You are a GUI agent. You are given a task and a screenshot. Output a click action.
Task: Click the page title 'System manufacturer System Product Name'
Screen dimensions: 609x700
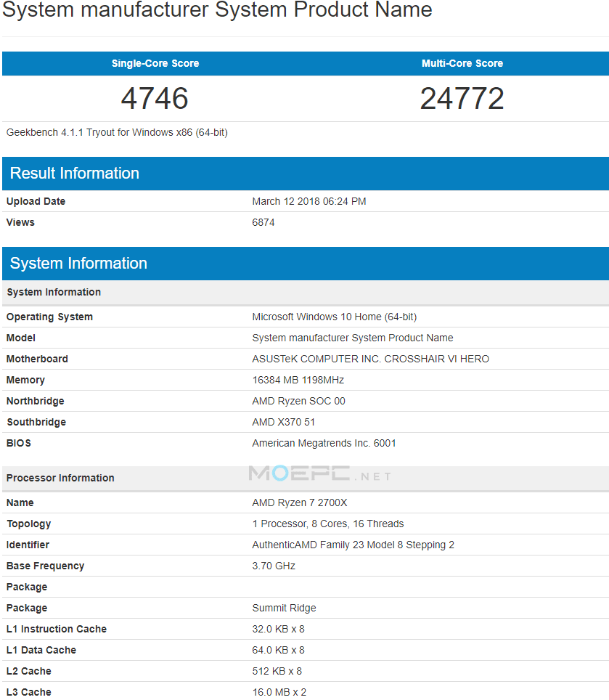pyautogui.click(x=217, y=10)
